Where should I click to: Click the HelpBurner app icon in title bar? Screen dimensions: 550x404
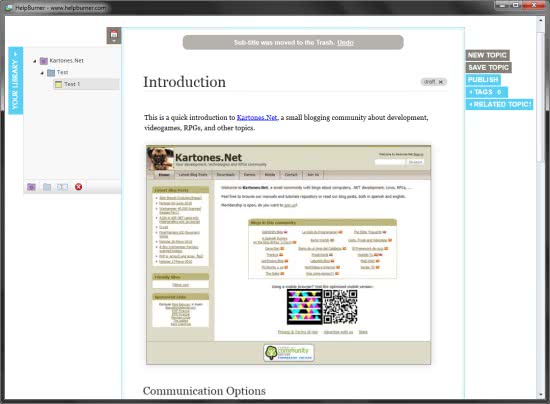pos(9,8)
